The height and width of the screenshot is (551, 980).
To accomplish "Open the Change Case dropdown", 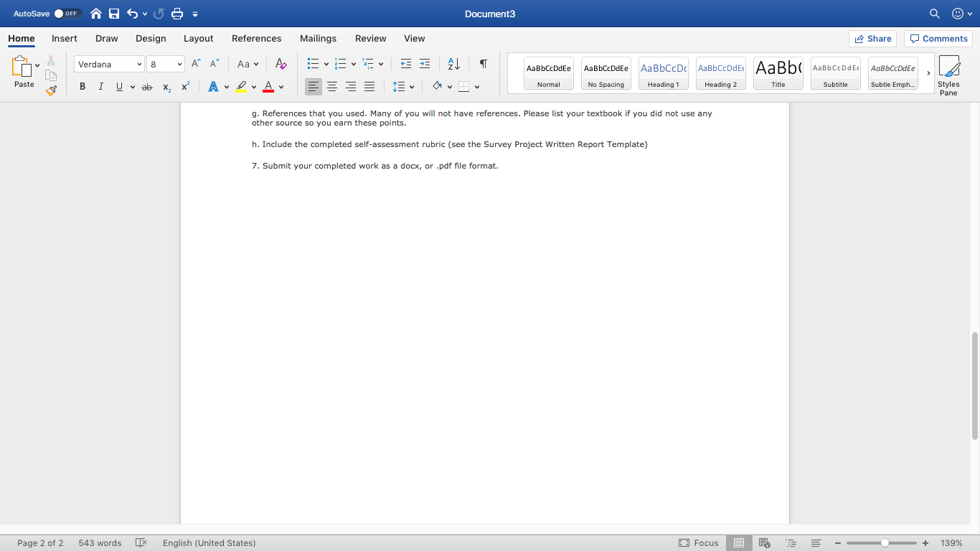I will (x=248, y=64).
